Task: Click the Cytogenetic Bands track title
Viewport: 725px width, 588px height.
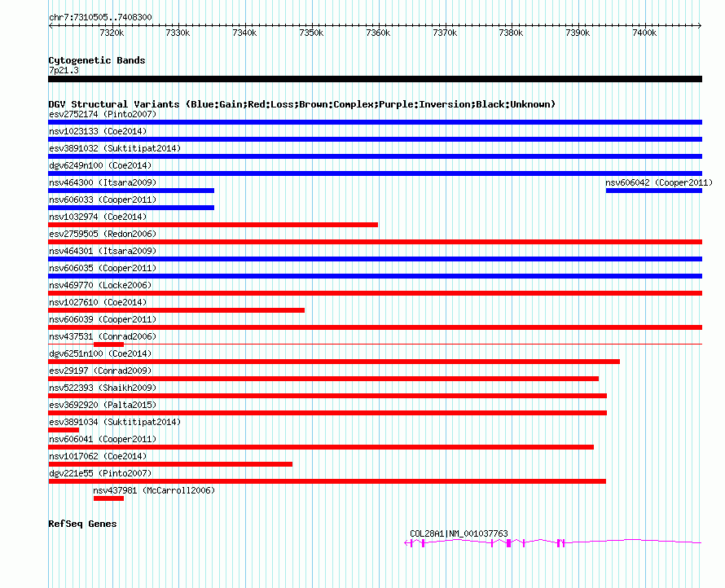Action: [x=97, y=60]
